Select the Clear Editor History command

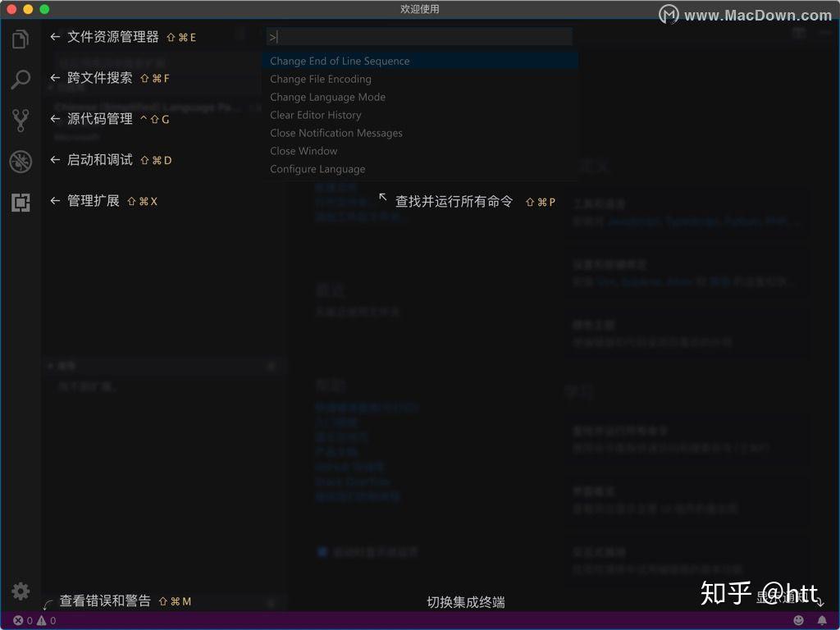(421, 115)
